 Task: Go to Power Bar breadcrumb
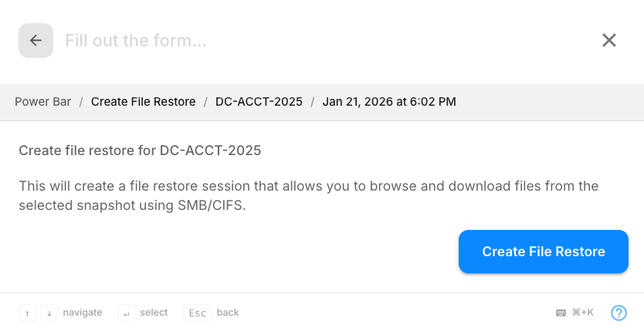pyautogui.click(x=42, y=102)
